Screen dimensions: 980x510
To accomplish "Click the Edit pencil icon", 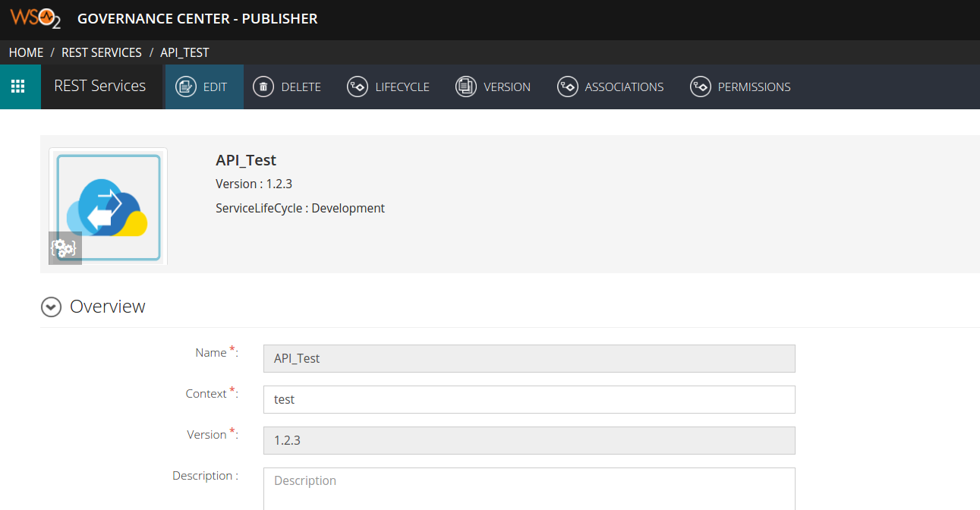I will click(186, 87).
